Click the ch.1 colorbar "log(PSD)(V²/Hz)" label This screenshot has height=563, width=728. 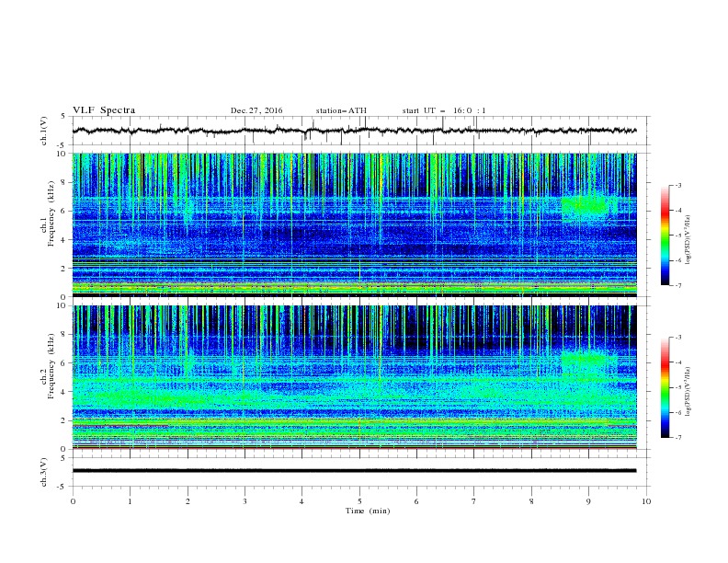click(x=688, y=240)
